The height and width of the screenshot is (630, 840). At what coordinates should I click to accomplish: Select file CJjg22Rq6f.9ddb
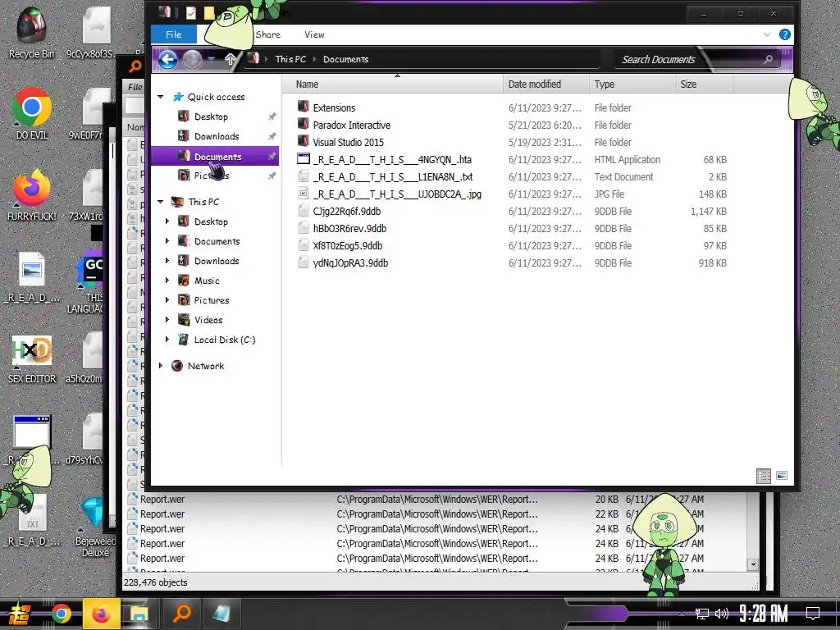click(347, 211)
